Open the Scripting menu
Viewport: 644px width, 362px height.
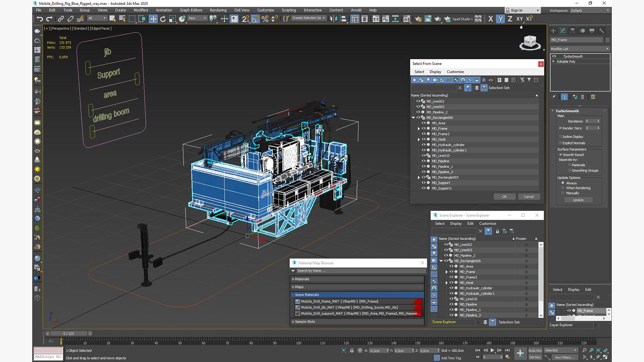[x=289, y=10]
